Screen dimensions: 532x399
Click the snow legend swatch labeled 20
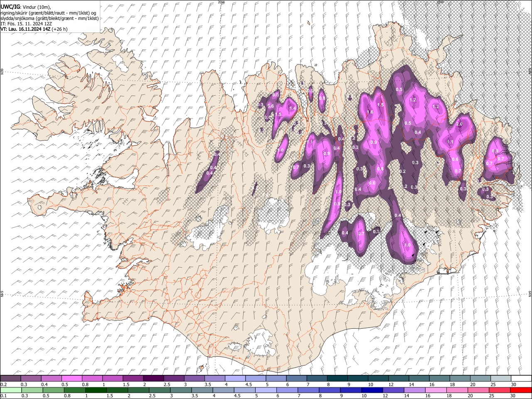pos(481,378)
